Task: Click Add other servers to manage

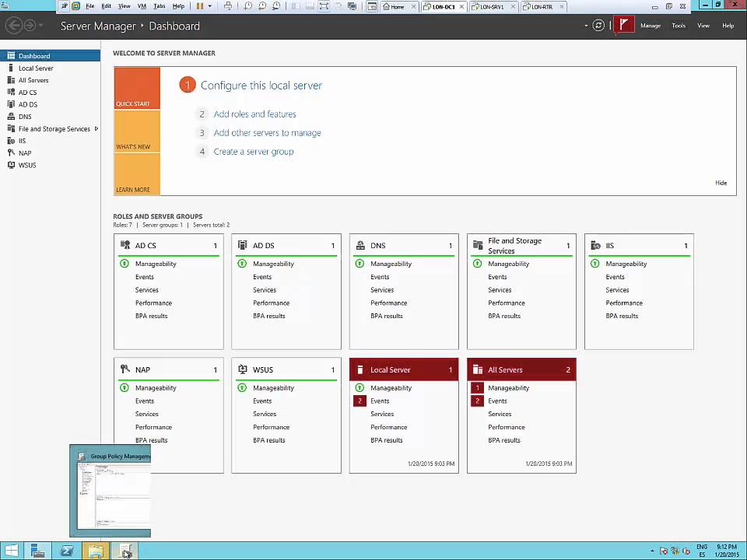Action: [x=267, y=133]
